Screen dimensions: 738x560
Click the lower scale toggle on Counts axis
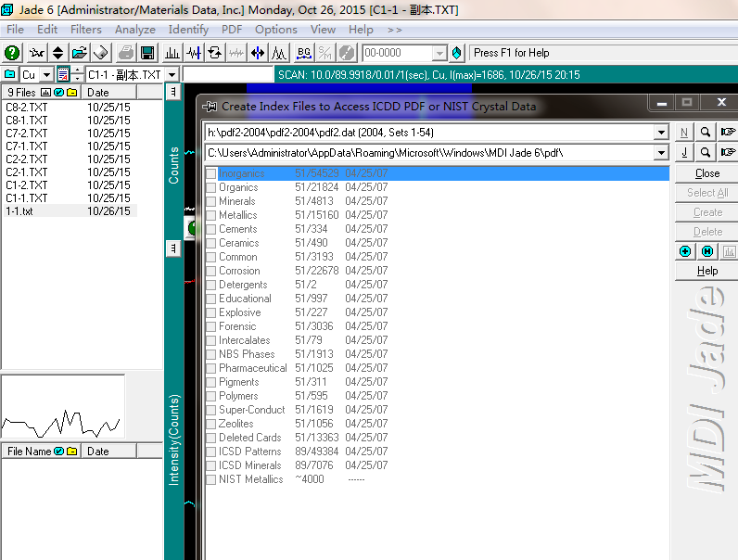click(x=173, y=248)
